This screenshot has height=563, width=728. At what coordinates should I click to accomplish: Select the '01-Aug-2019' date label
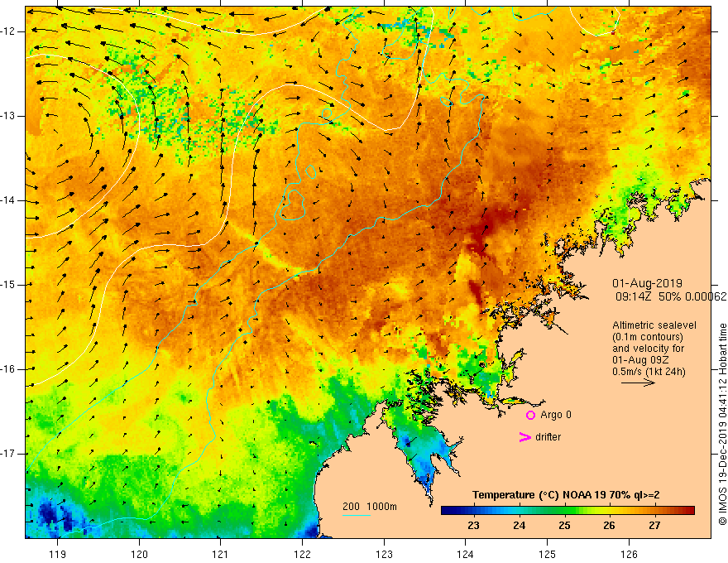[647, 283]
